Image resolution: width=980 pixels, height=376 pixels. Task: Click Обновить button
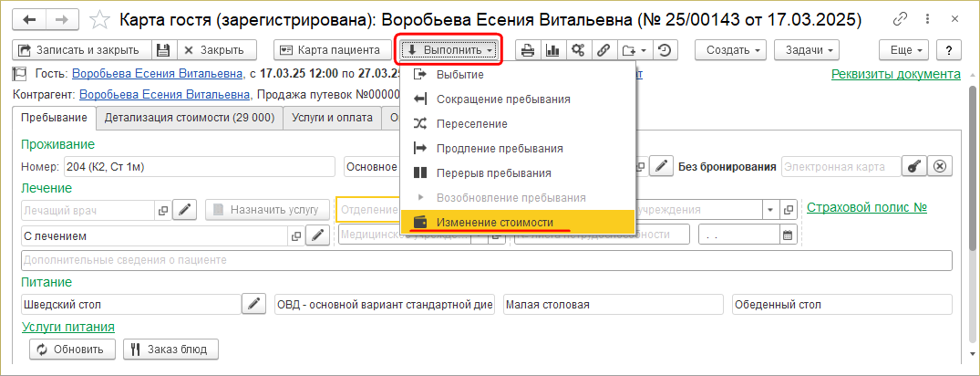point(72,350)
